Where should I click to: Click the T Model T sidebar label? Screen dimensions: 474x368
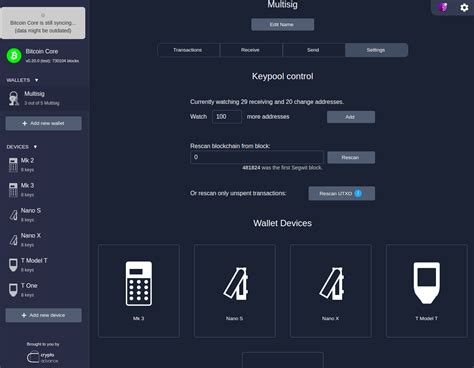click(x=34, y=261)
